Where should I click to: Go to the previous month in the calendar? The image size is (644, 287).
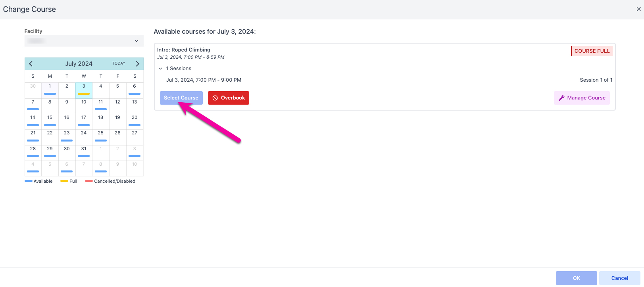(31, 64)
